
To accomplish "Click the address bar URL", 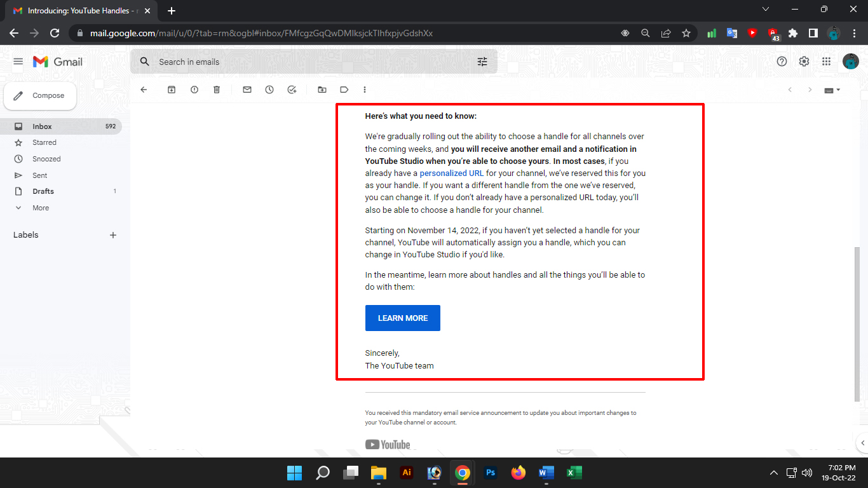I will [x=261, y=33].
